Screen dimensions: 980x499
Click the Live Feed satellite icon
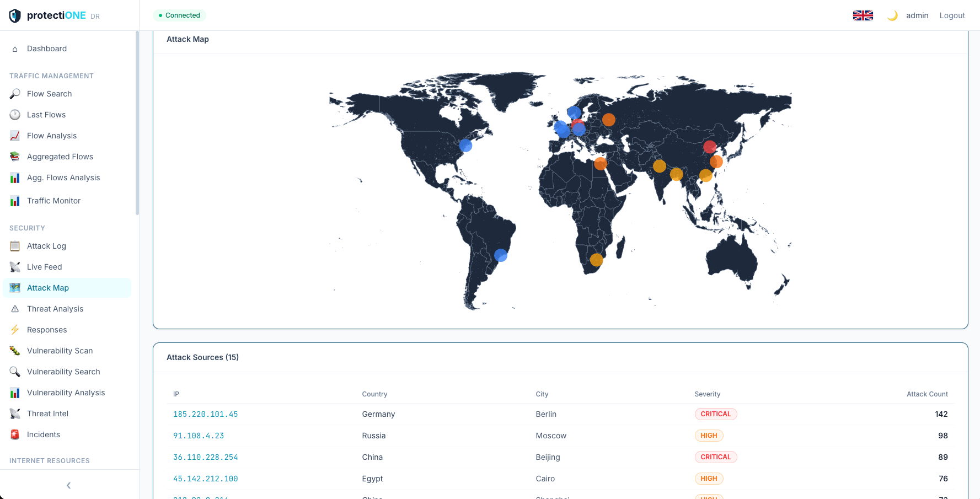point(15,267)
